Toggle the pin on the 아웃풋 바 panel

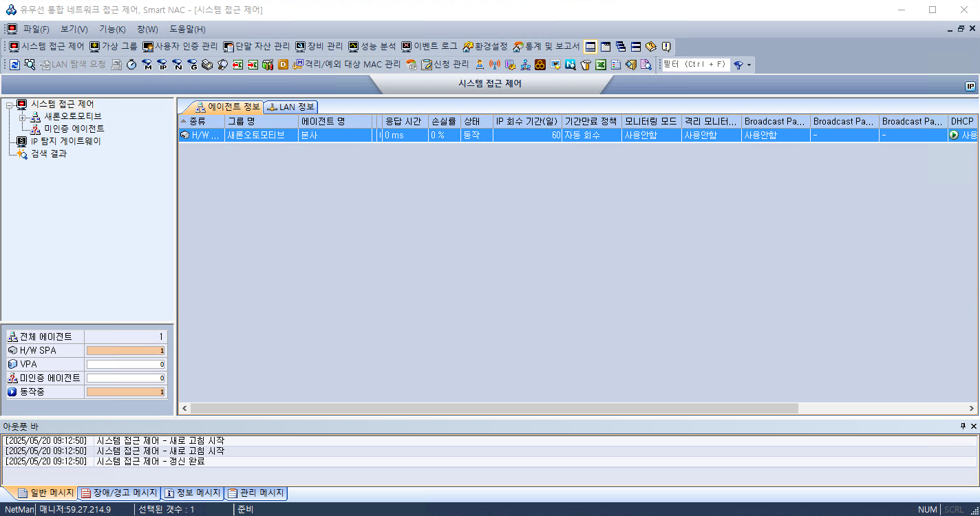pos(963,427)
